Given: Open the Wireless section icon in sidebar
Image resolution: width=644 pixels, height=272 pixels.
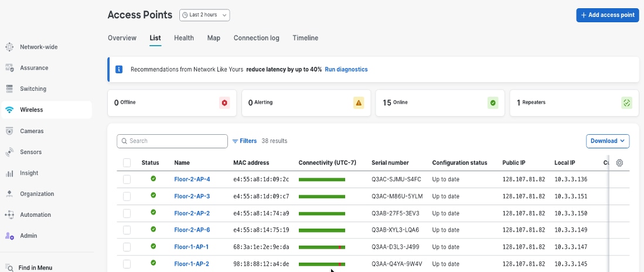Looking at the screenshot, I should [9, 110].
